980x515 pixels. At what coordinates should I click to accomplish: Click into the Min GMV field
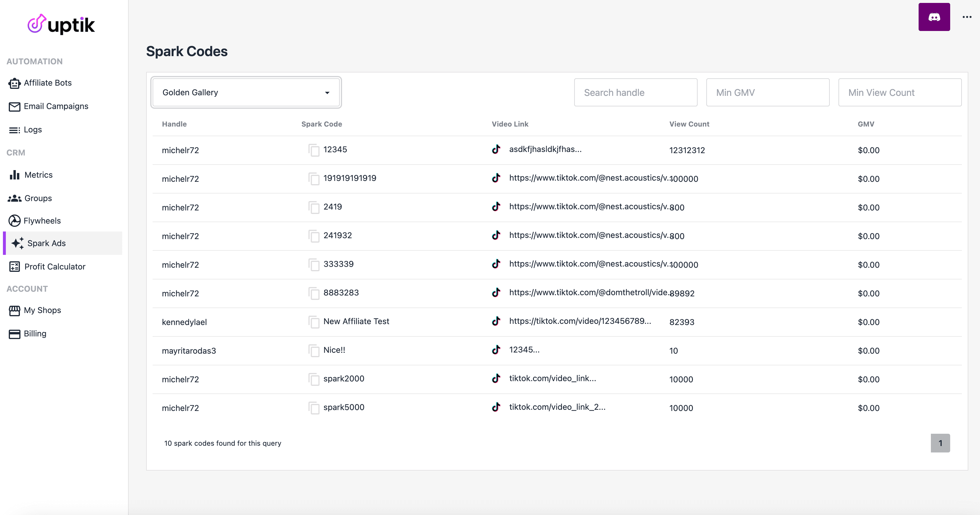tap(768, 92)
